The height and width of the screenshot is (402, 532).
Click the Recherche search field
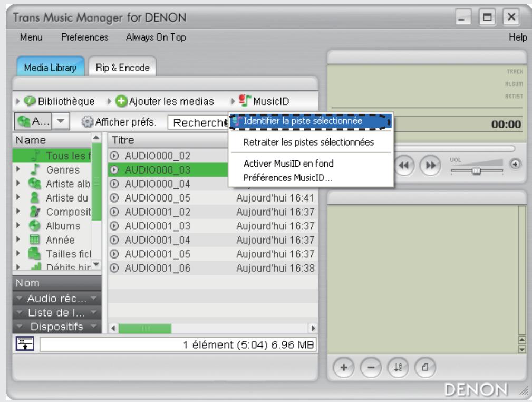(x=198, y=122)
